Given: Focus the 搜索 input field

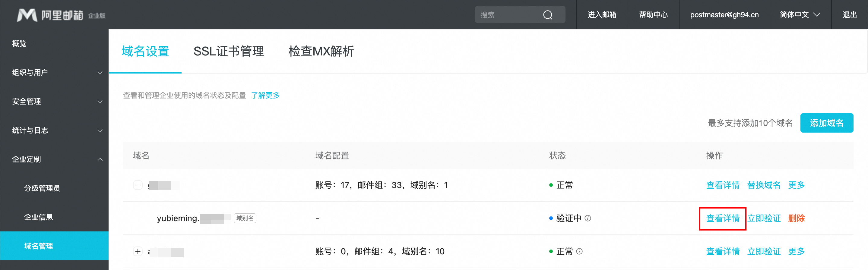Looking at the screenshot, I should (x=509, y=15).
